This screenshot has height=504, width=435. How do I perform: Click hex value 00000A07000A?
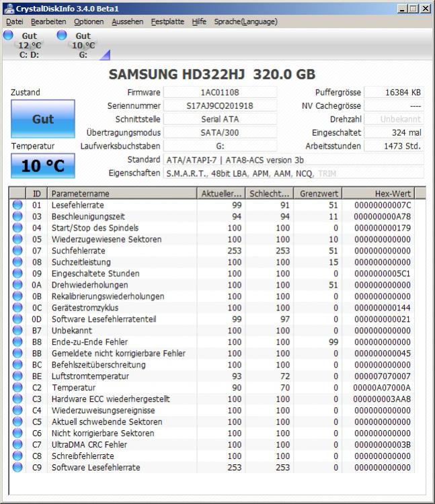[x=383, y=388]
